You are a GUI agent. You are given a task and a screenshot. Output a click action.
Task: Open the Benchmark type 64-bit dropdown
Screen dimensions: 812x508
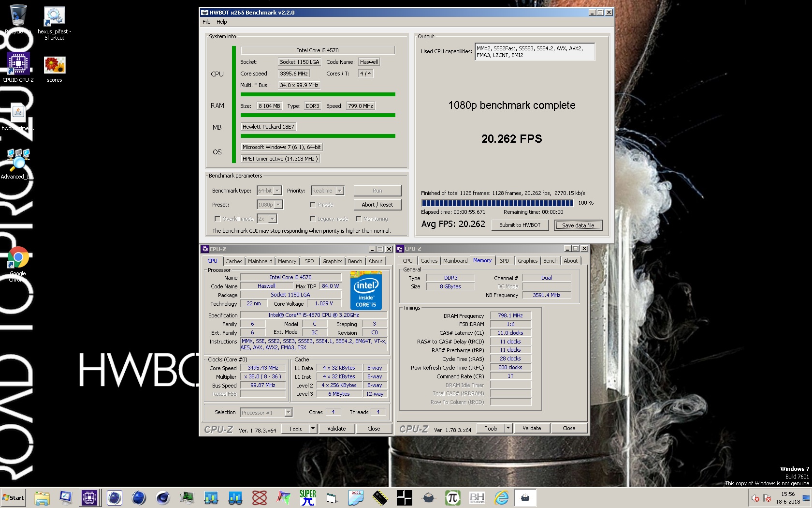click(x=269, y=191)
